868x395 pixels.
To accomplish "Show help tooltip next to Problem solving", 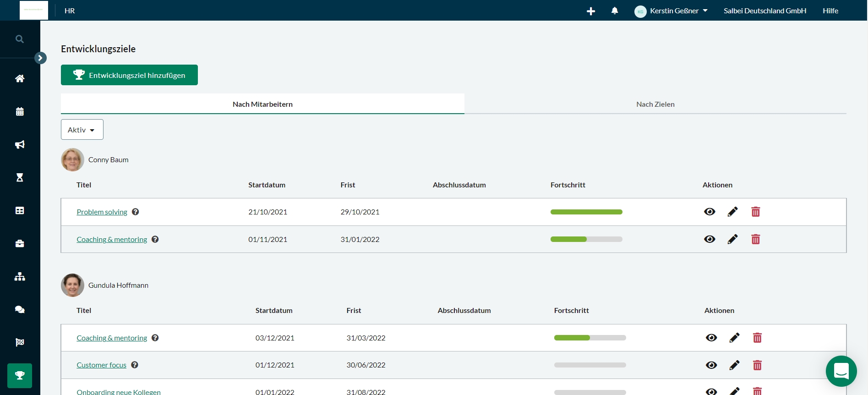I will tap(136, 212).
